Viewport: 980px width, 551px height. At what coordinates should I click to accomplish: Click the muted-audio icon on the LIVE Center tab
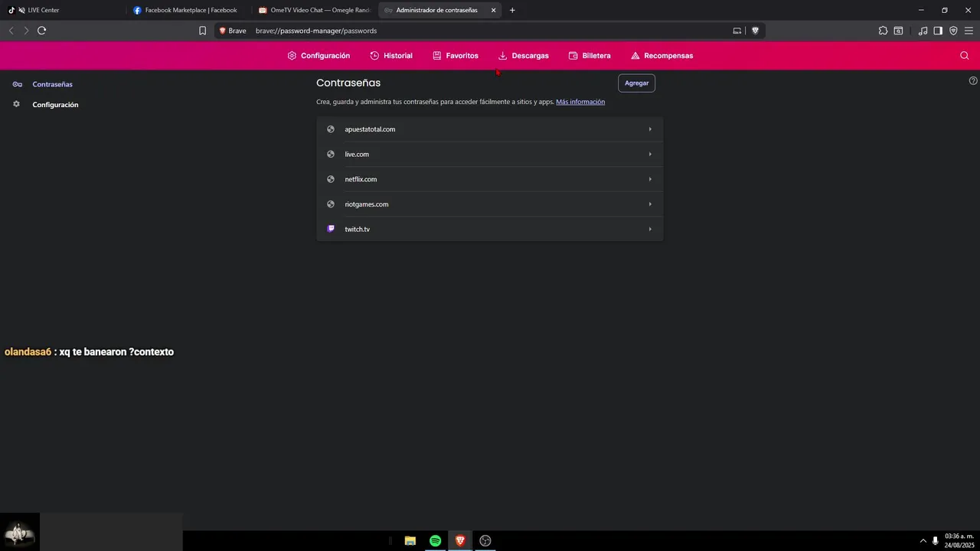(21, 10)
